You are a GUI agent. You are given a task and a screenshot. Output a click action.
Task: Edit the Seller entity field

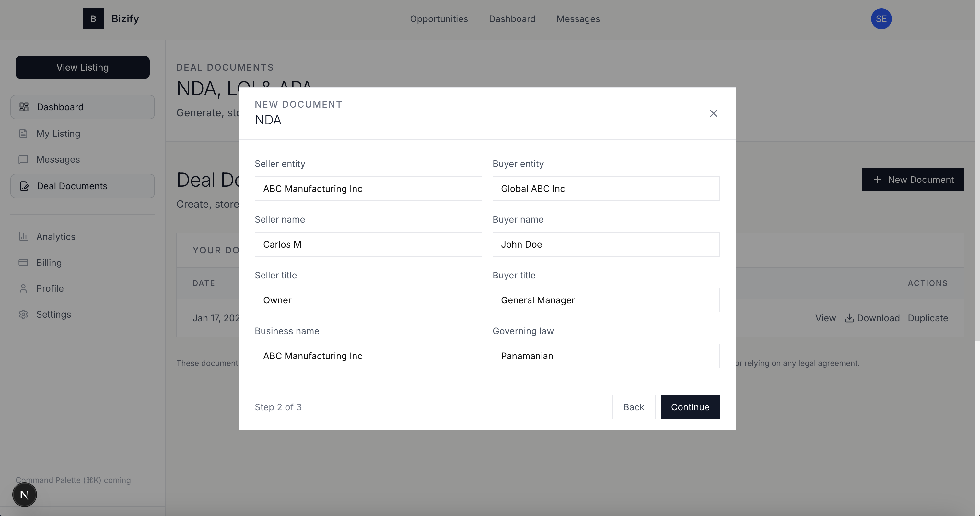[368, 188]
